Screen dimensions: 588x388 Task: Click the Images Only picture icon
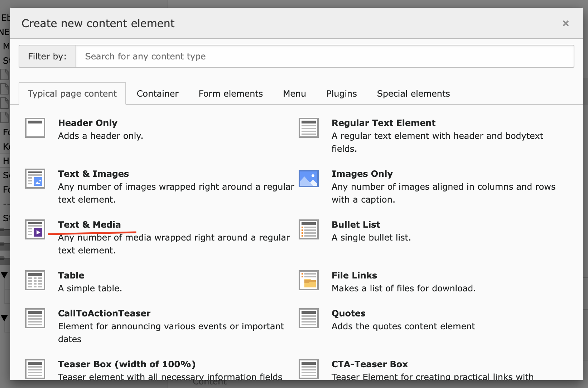click(309, 179)
